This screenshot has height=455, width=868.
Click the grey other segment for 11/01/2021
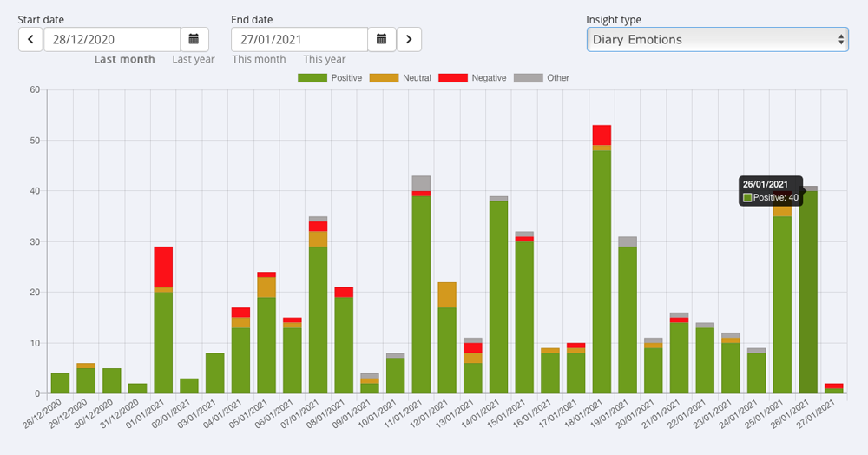[421, 183]
